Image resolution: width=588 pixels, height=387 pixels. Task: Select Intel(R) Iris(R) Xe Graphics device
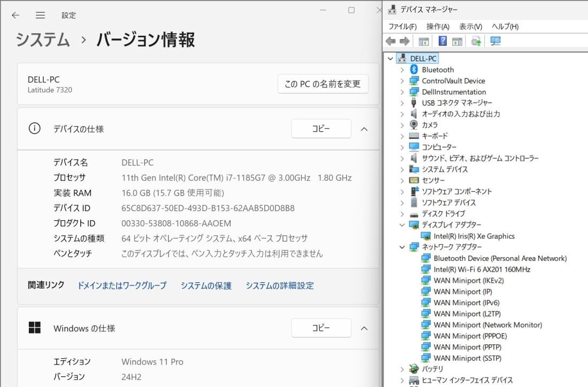474,236
